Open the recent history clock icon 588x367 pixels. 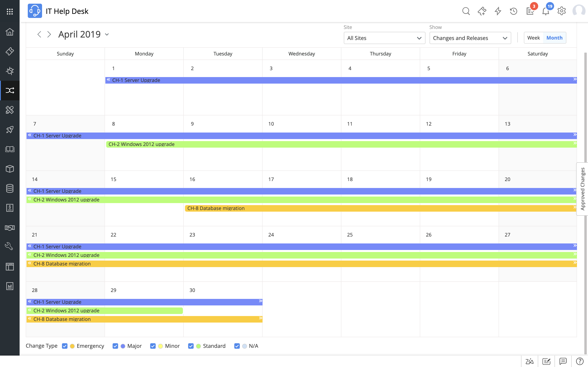point(513,11)
